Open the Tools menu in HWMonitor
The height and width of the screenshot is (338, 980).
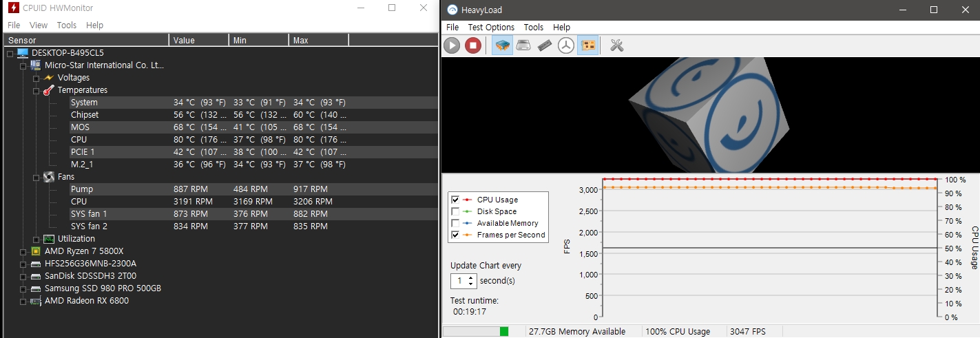[67, 25]
